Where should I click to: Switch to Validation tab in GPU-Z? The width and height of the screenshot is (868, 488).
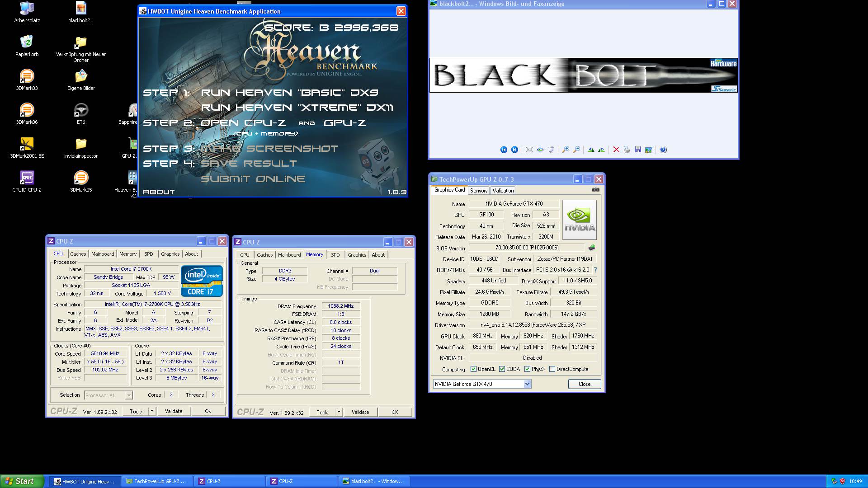[503, 191]
